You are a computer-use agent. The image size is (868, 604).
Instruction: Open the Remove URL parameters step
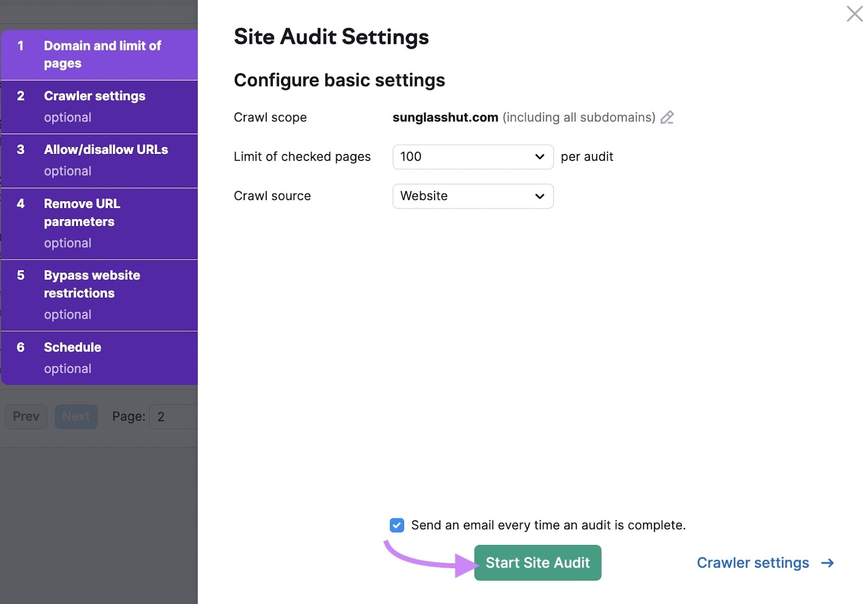coord(100,223)
